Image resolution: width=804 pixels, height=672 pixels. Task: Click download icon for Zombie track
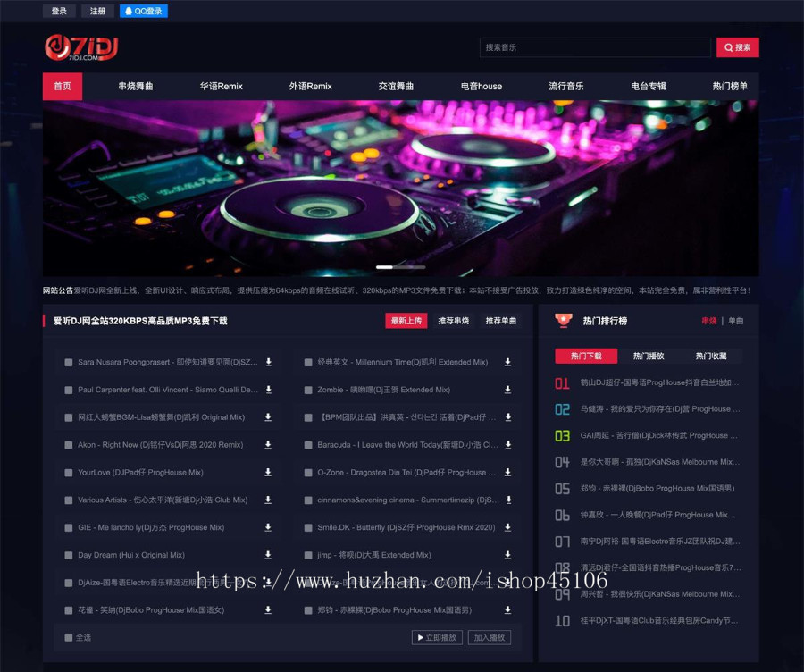pos(507,390)
